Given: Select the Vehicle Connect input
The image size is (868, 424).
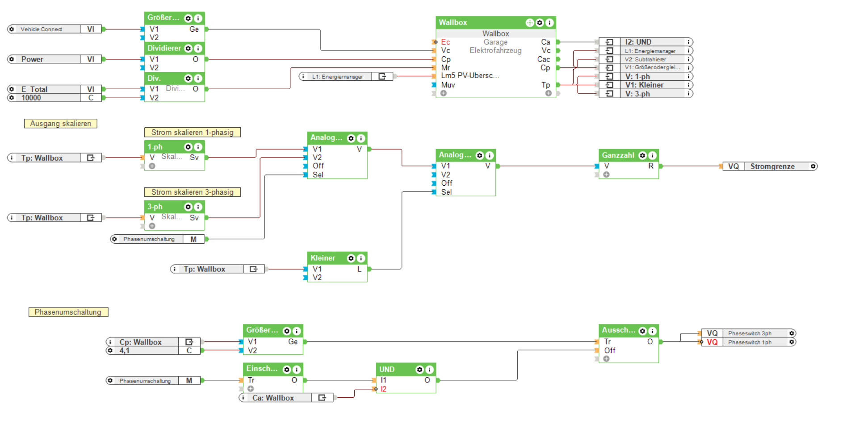Looking at the screenshot, I should tap(55, 29).
